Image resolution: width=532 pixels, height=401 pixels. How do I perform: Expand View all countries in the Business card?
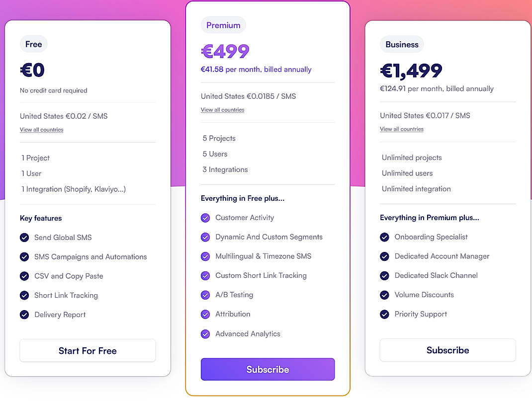click(x=401, y=129)
